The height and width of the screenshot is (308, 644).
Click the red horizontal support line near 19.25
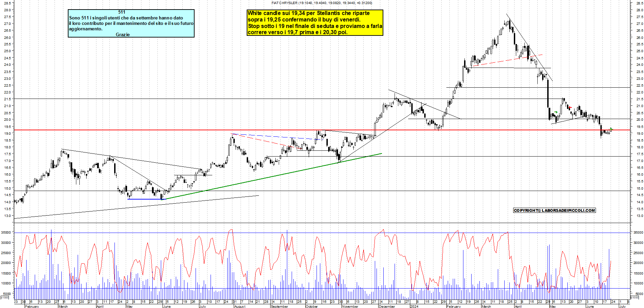[x=322, y=130]
